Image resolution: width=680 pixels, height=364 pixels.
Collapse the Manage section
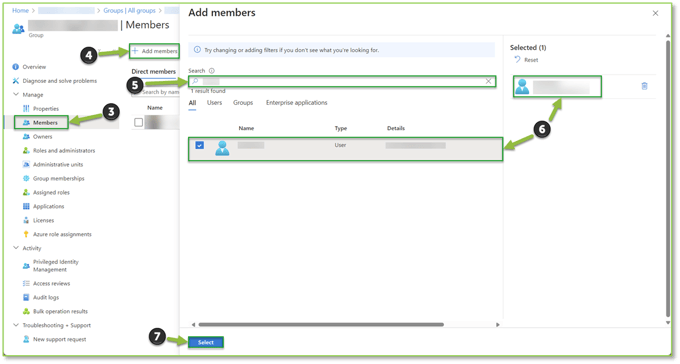click(16, 94)
